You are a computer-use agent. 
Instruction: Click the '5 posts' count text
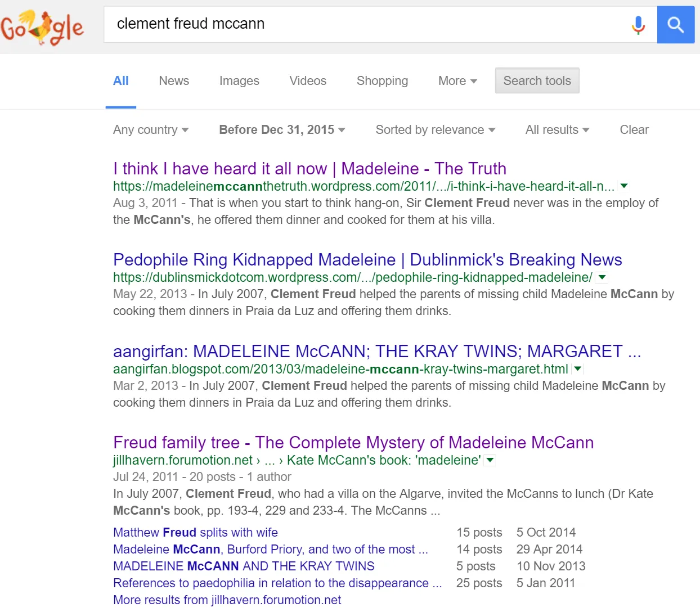click(476, 566)
